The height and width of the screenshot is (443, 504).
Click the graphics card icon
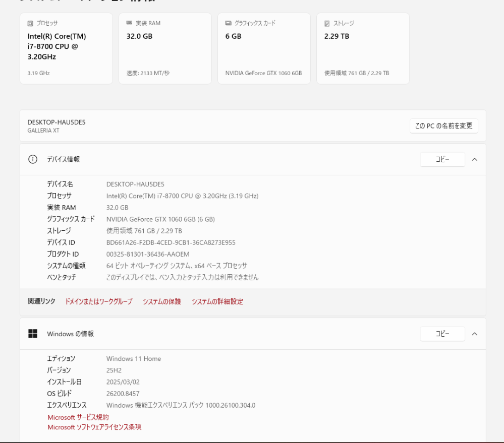[x=228, y=23]
